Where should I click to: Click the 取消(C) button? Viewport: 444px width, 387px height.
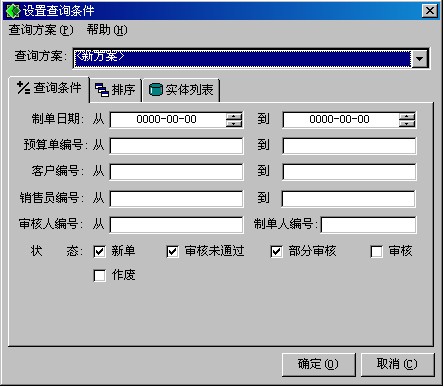(x=397, y=364)
